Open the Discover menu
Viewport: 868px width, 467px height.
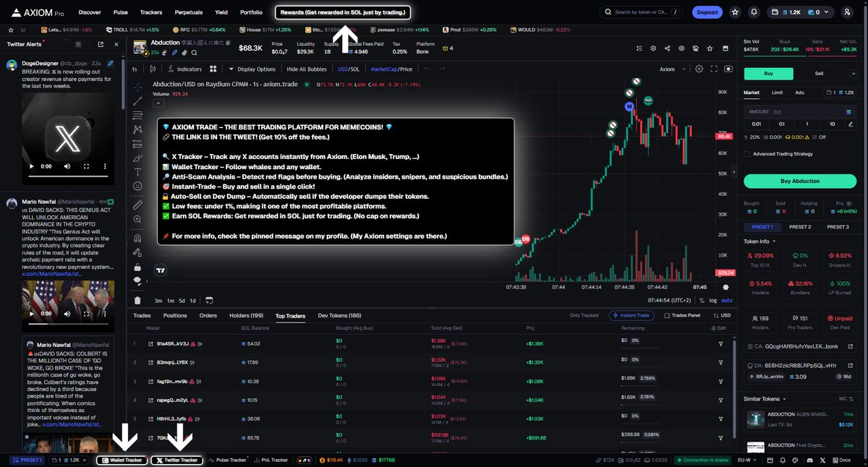point(90,12)
